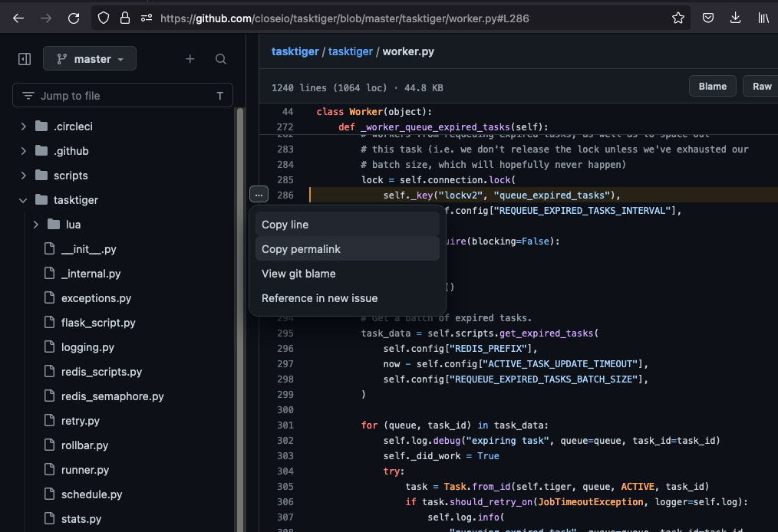This screenshot has width=778, height=532.
Task: Bookmark this page with the star
Action: [678, 18]
